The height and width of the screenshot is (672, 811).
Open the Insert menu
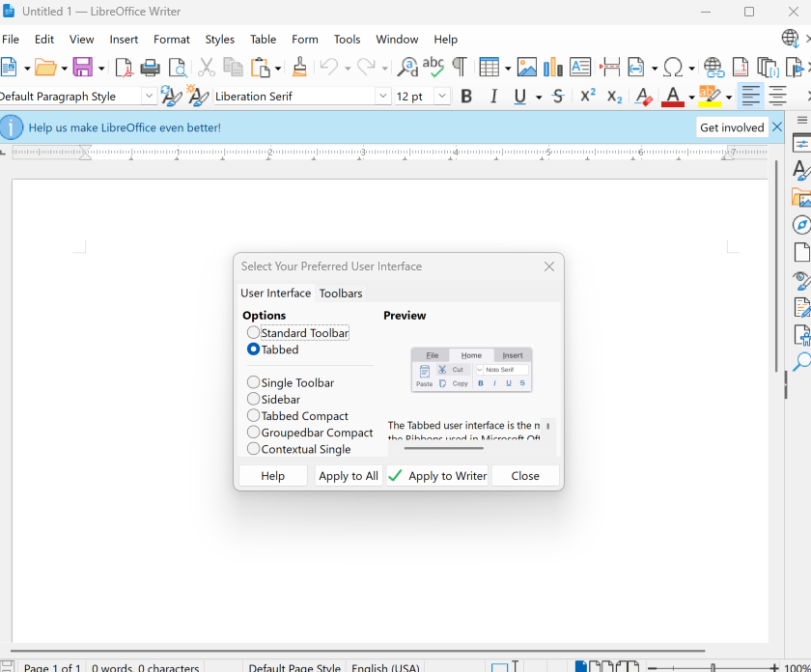[x=124, y=40]
